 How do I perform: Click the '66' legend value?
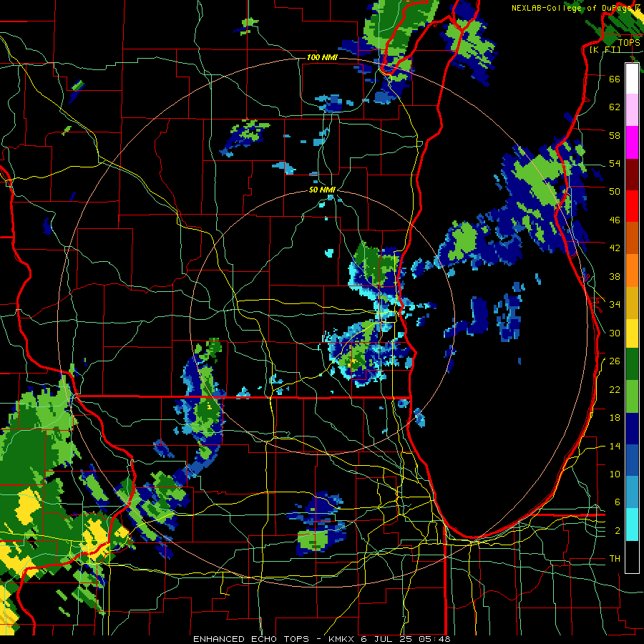(615, 79)
